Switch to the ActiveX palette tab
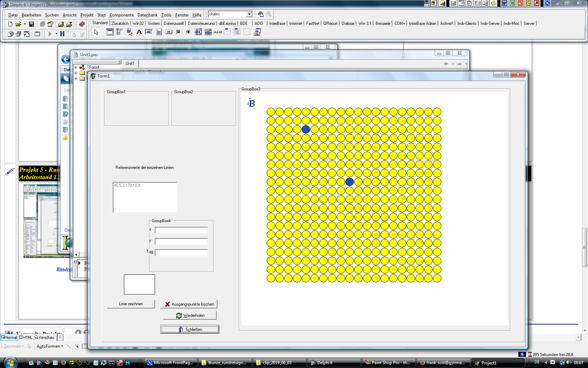 click(x=447, y=23)
